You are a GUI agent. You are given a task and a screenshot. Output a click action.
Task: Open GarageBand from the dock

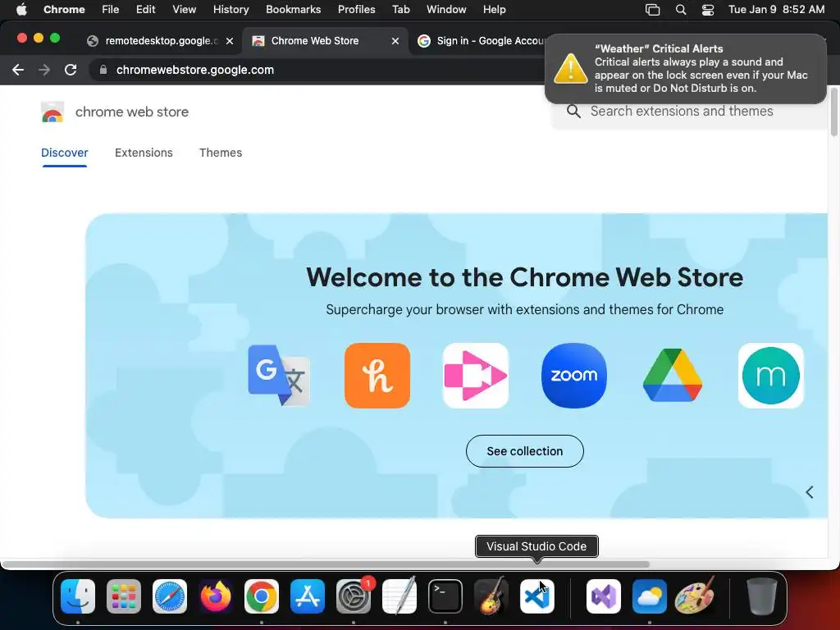click(491, 596)
